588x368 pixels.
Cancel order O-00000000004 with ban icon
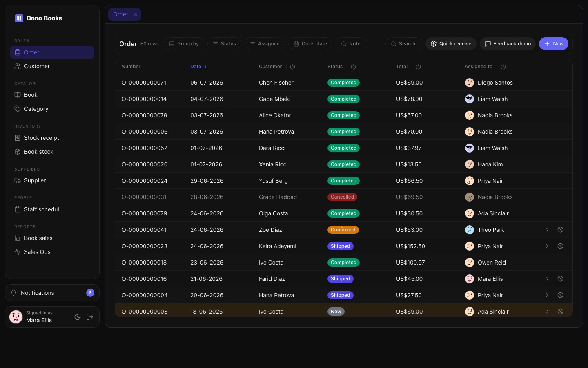pos(560,295)
